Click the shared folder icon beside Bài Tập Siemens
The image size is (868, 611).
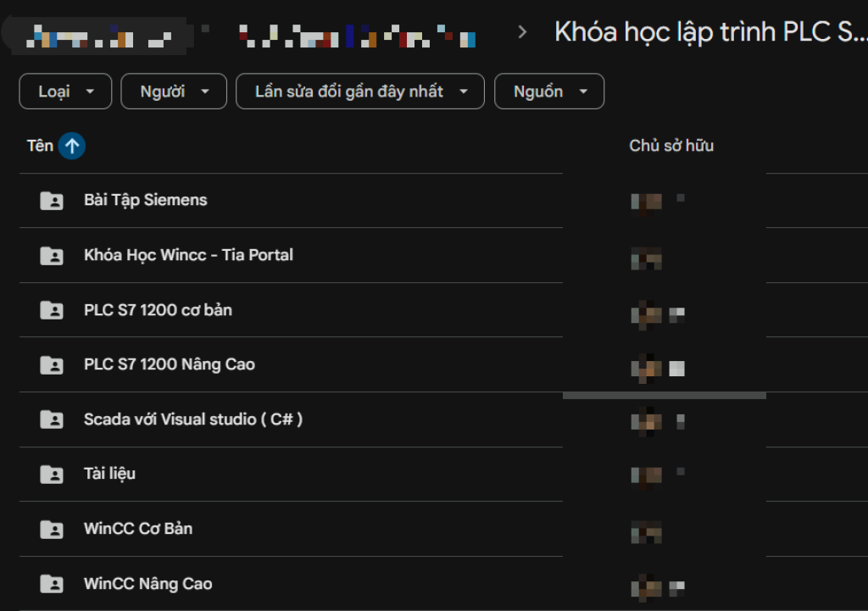pos(52,201)
